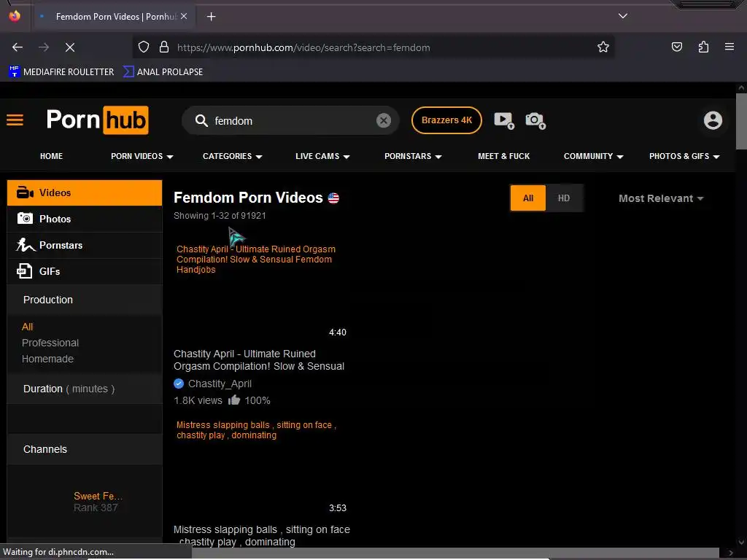The height and width of the screenshot is (560, 747).
Task: Click the 3:53 video duration label
Action: 337,508
